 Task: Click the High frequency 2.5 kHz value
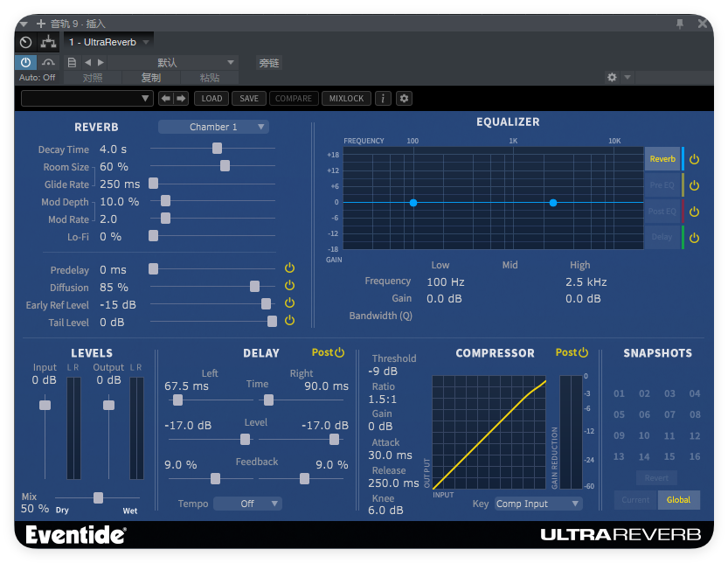(586, 282)
